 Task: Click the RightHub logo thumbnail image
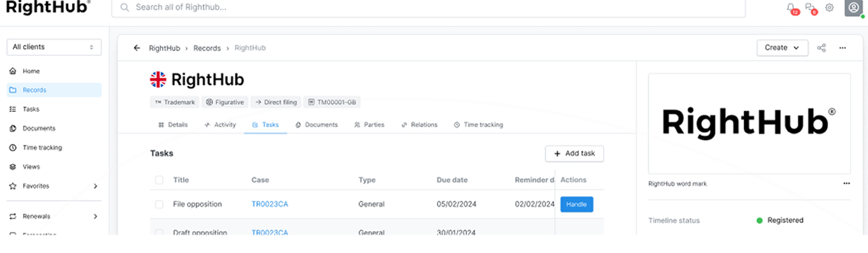[x=749, y=123]
